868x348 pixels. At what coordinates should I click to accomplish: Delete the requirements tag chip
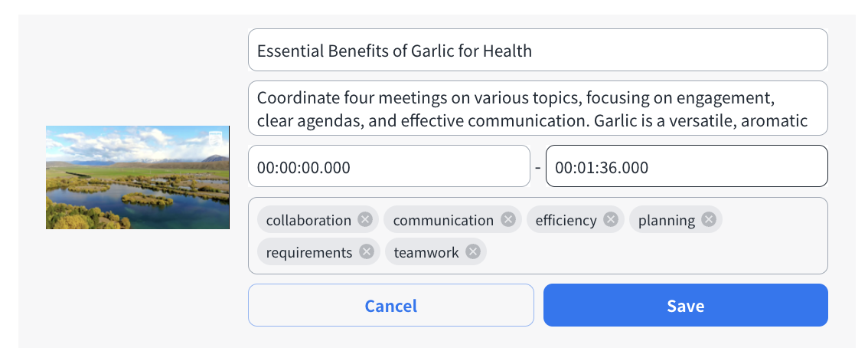(x=367, y=252)
